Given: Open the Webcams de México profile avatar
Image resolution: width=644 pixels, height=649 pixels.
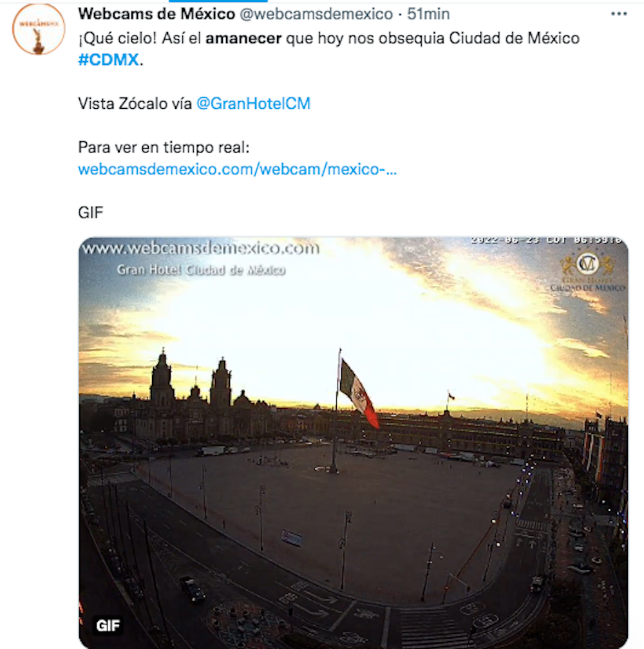Looking at the screenshot, I should [39, 29].
